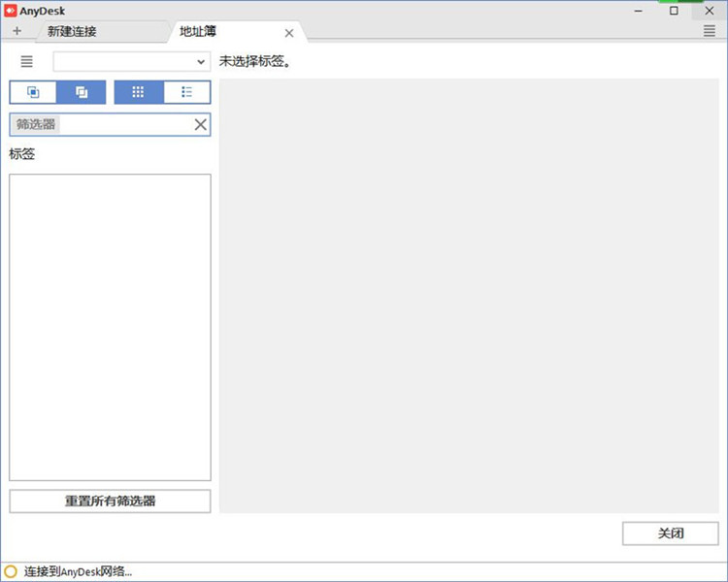This screenshot has height=582, width=728.
Task: Clear the filter with the X icon
Action: pyautogui.click(x=201, y=124)
